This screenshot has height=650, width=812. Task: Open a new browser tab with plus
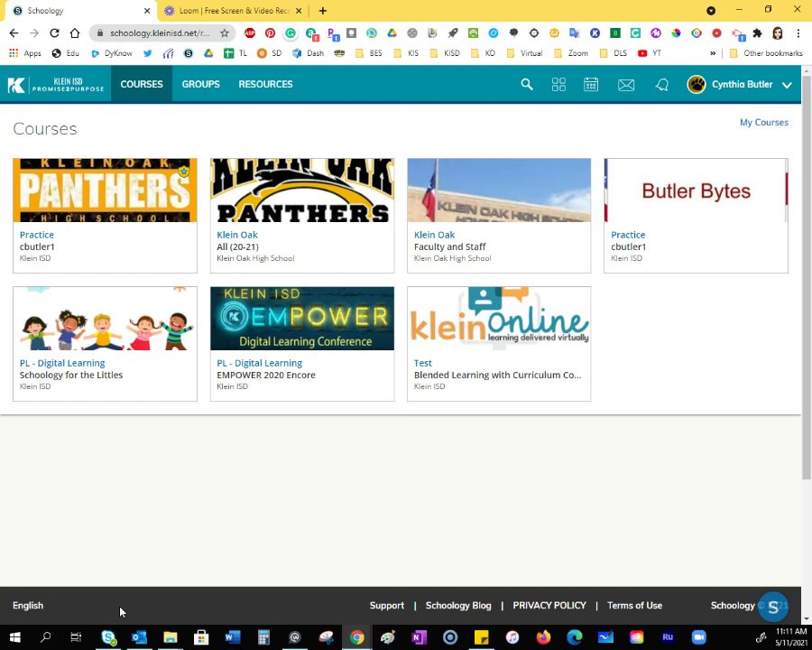[323, 10]
